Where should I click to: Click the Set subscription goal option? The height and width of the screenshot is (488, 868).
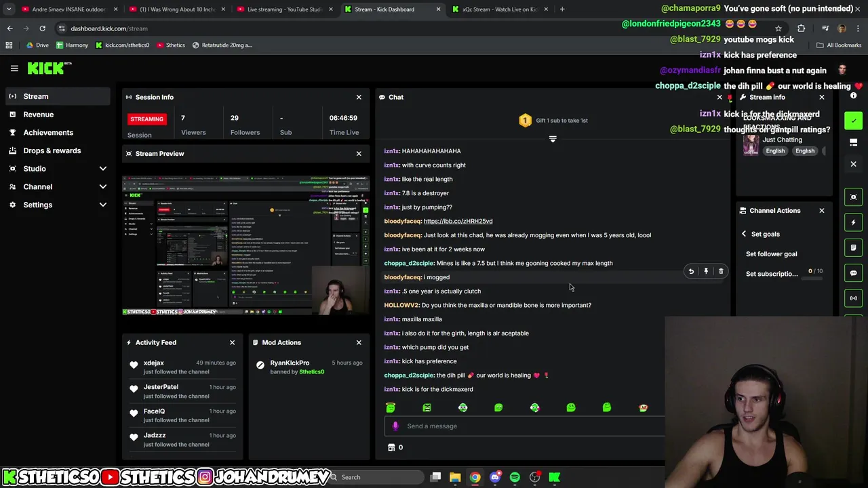(772, 274)
